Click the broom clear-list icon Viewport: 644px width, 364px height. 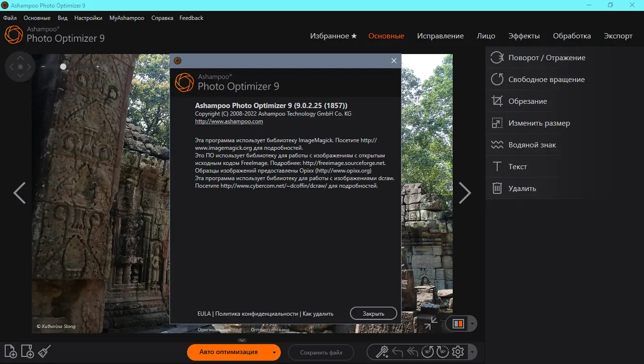[45, 351]
